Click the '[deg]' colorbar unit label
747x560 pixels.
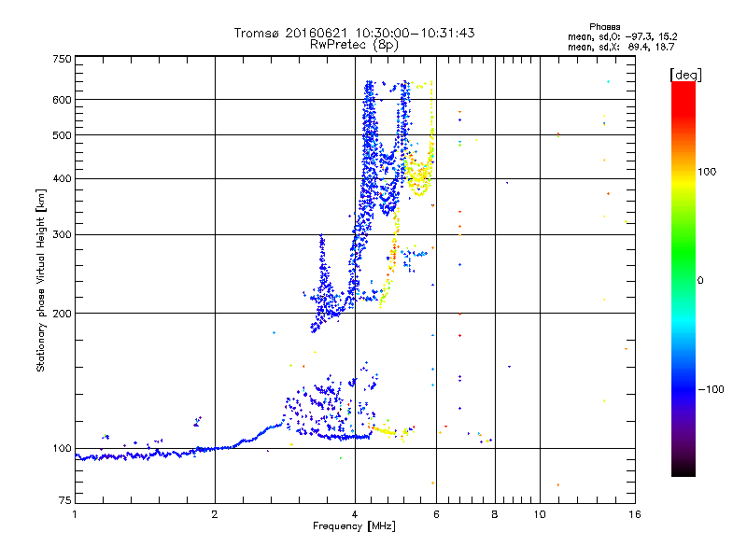tap(685, 75)
